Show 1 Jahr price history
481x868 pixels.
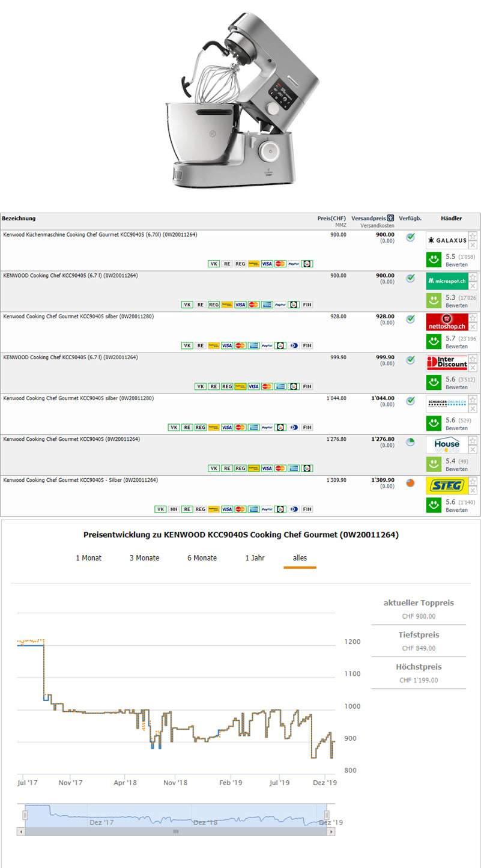point(255,558)
